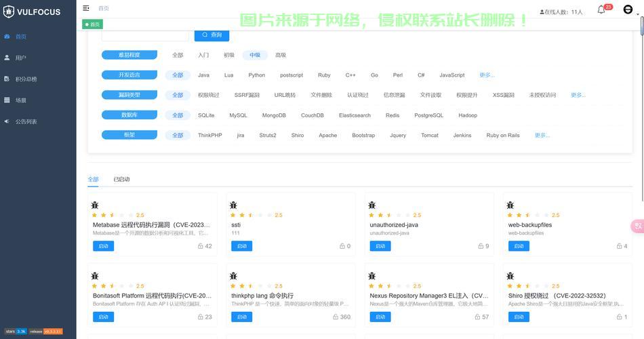This screenshot has width=644, height=339.
Task: Click the bug icon on thinkphp lang card
Action: coord(233,276)
